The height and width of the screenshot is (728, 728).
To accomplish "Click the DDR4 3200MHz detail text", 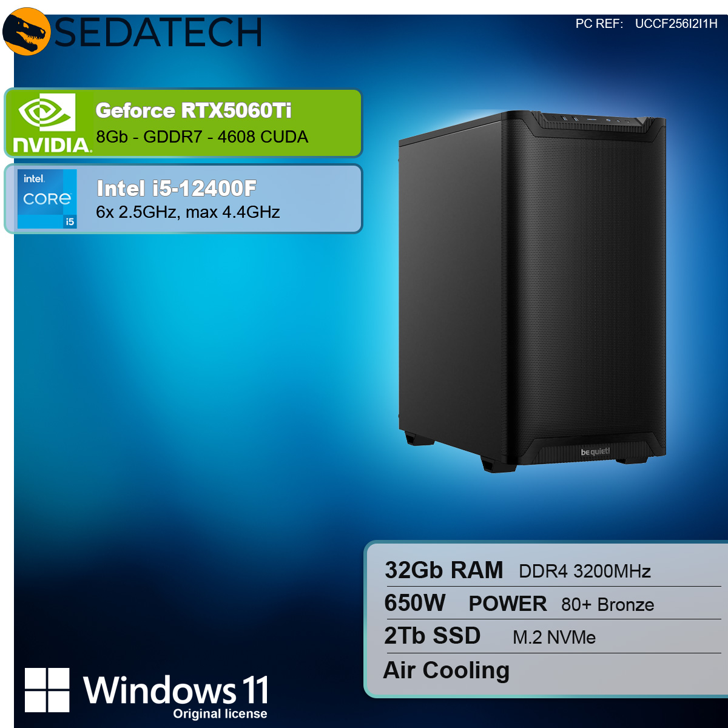I will point(585,571).
